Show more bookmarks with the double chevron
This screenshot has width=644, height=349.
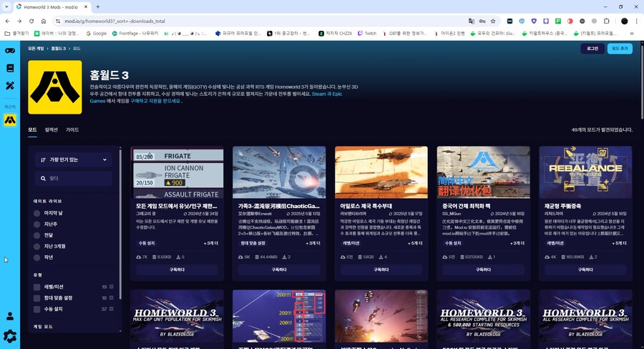point(632,34)
